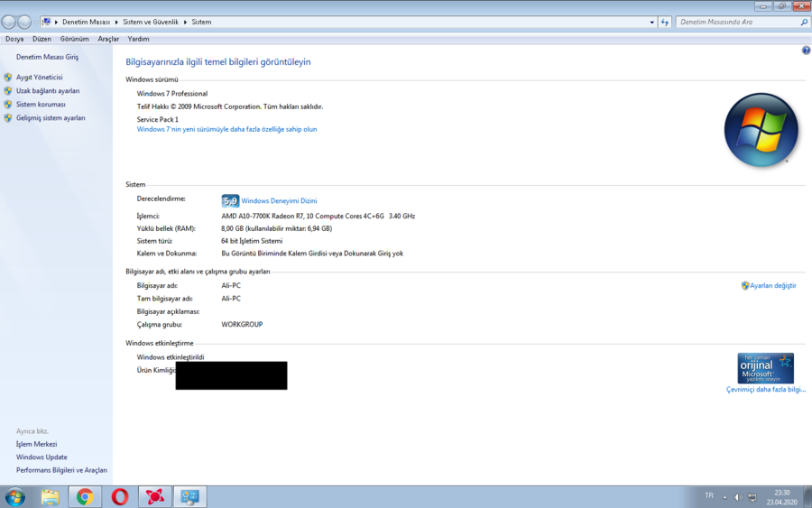Click the WORKGROUP value
812x508 pixels.
(242, 325)
